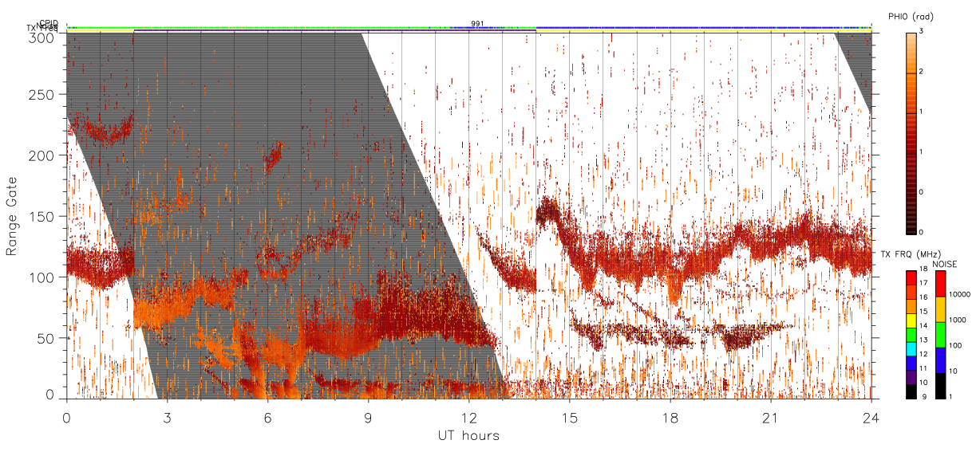
Task: Click tick label 18 on UT hours axis
Action: pos(670,418)
